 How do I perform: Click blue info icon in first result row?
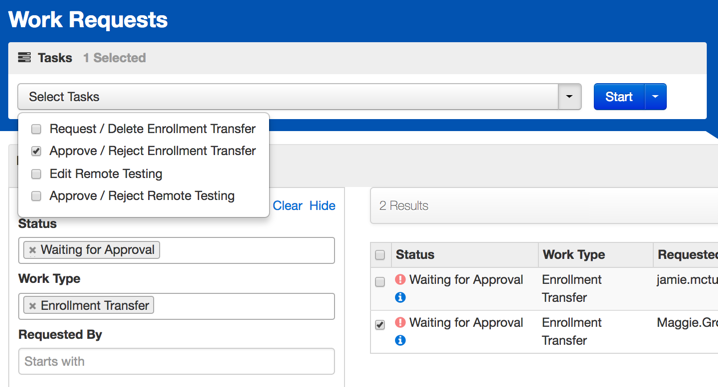coord(400,298)
